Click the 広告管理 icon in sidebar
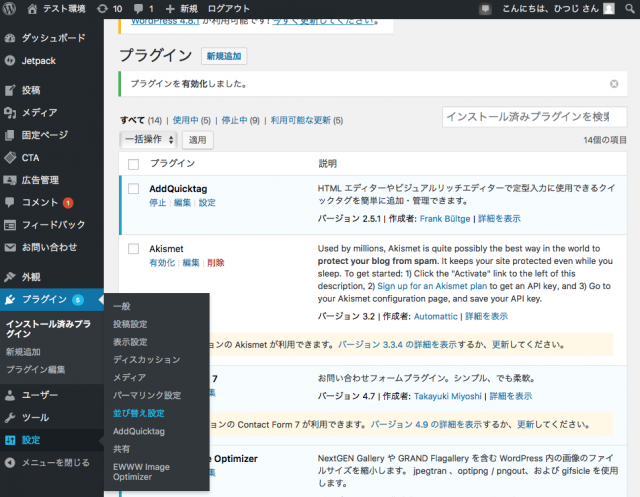The width and height of the screenshot is (640, 497). pyautogui.click(x=10, y=180)
